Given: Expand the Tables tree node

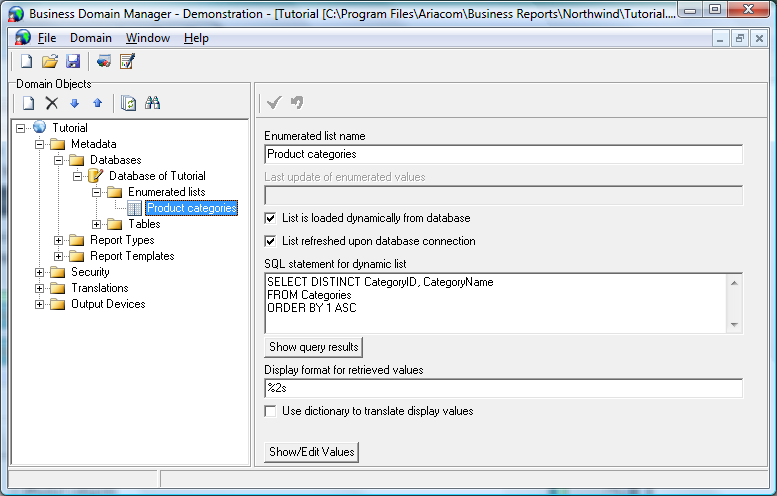Looking at the screenshot, I should 97,224.
